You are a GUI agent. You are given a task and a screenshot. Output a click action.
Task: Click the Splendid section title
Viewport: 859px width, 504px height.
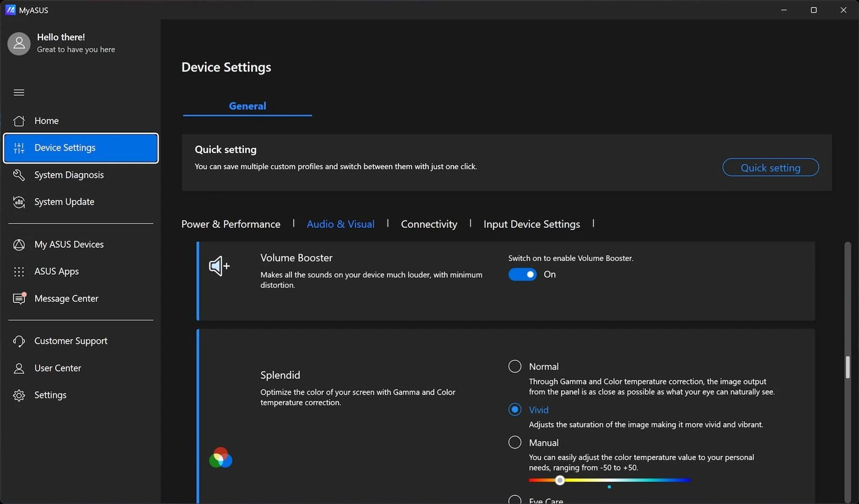click(280, 375)
